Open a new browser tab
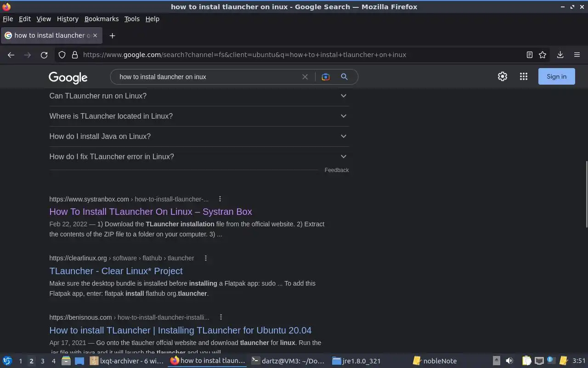This screenshot has width=588, height=368. [x=112, y=35]
